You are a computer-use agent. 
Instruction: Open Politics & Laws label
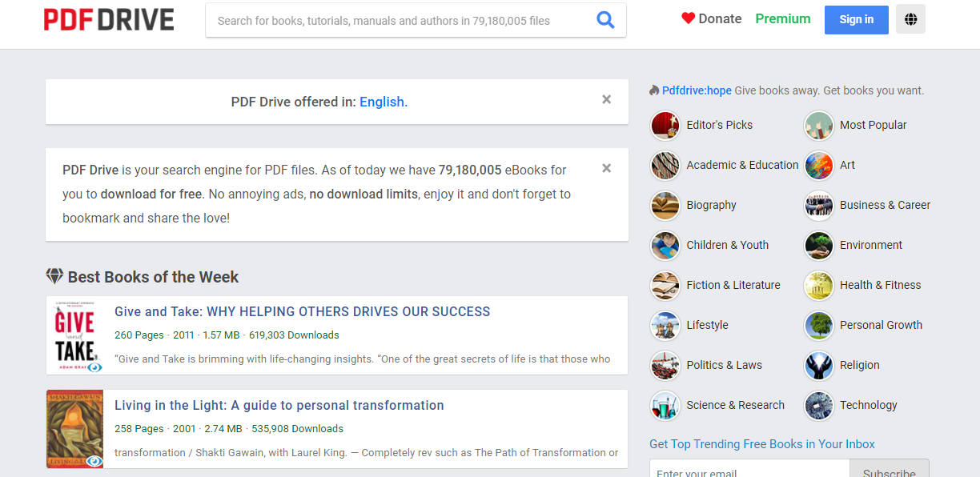click(724, 365)
